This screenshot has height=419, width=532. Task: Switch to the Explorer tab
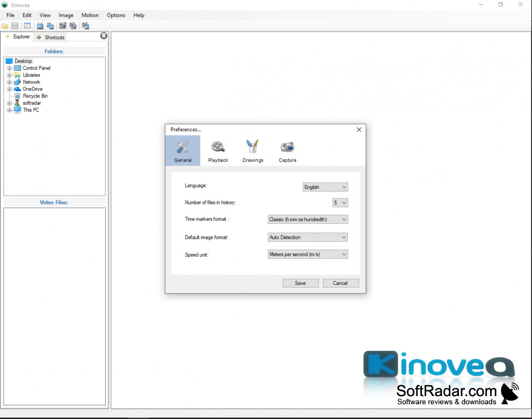click(18, 37)
